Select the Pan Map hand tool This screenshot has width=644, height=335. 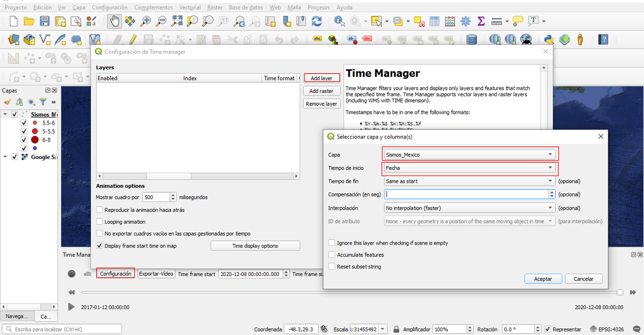coord(115,21)
